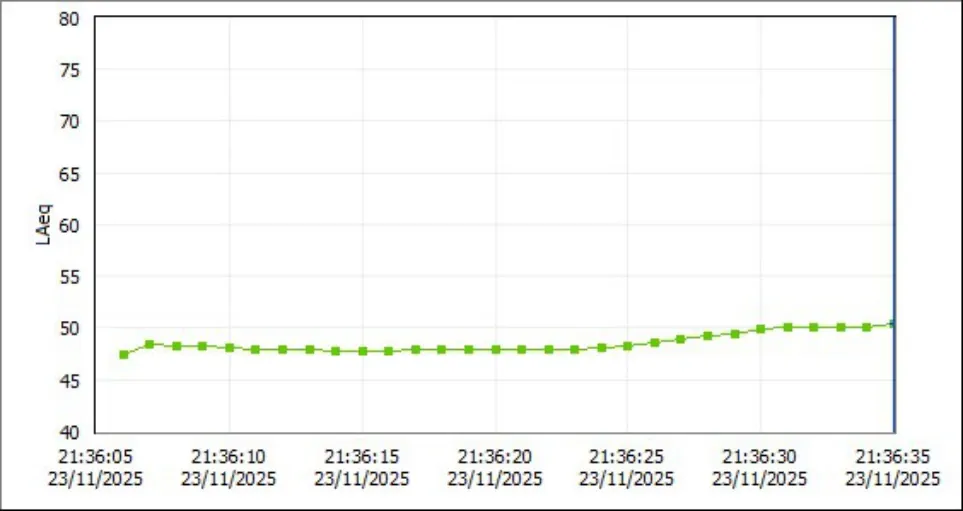Click the 21:36:25 time axis label
The image size is (963, 511).
(627, 456)
